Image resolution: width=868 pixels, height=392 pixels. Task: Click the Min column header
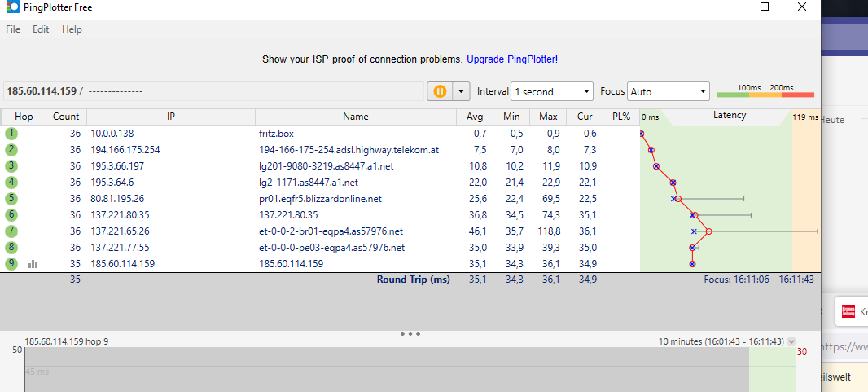(x=511, y=117)
